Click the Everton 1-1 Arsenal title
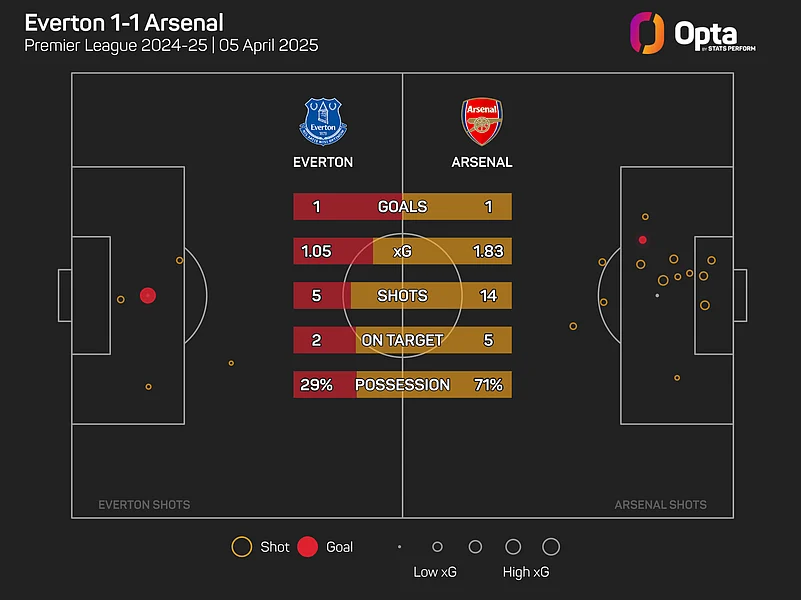 click(x=124, y=22)
